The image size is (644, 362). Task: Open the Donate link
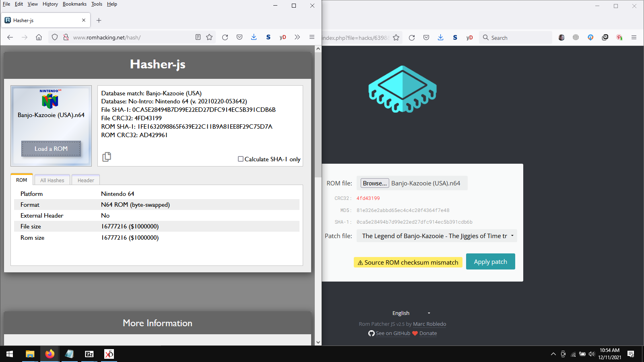coord(428,333)
